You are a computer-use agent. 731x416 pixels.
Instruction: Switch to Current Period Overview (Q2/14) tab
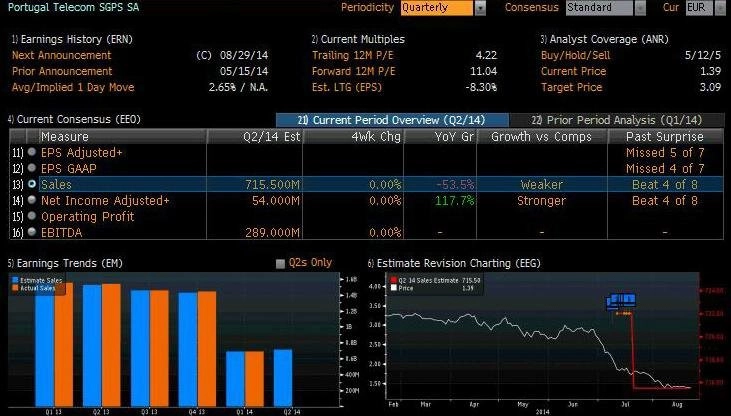pyautogui.click(x=393, y=120)
